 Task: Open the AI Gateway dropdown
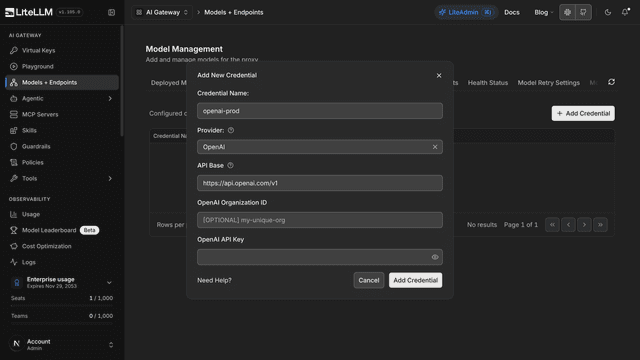[x=162, y=12]
